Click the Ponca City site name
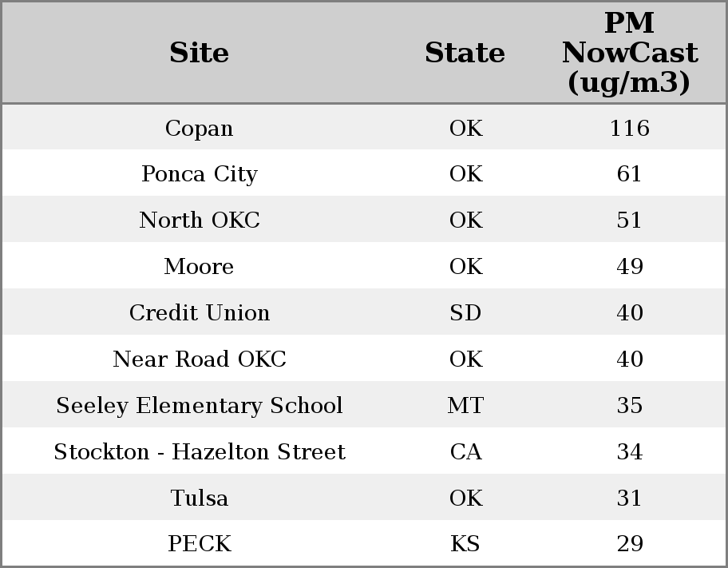The image size is (728, 568). (x=199, y=174)
